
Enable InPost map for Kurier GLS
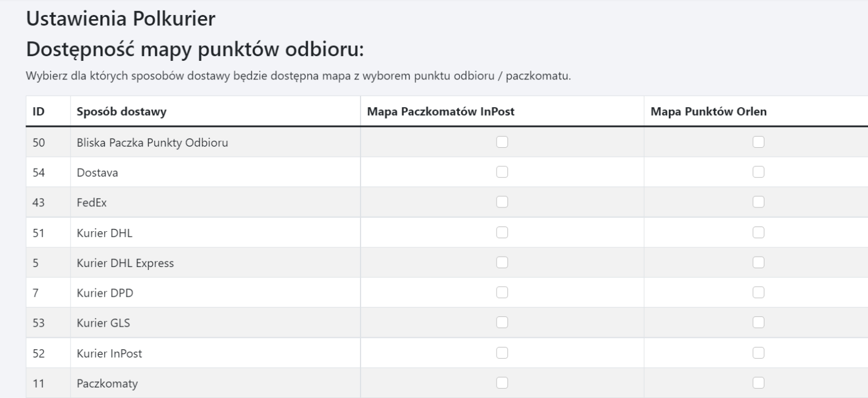pos(502,322)
